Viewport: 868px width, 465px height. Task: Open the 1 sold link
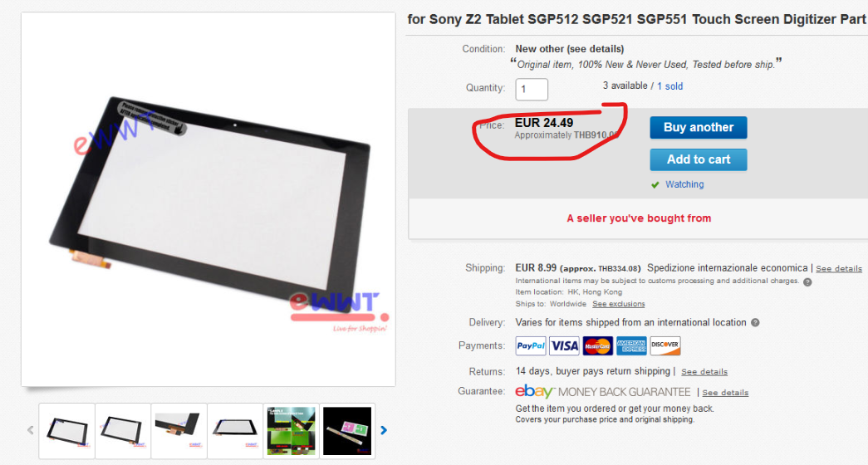coord(669,86)
